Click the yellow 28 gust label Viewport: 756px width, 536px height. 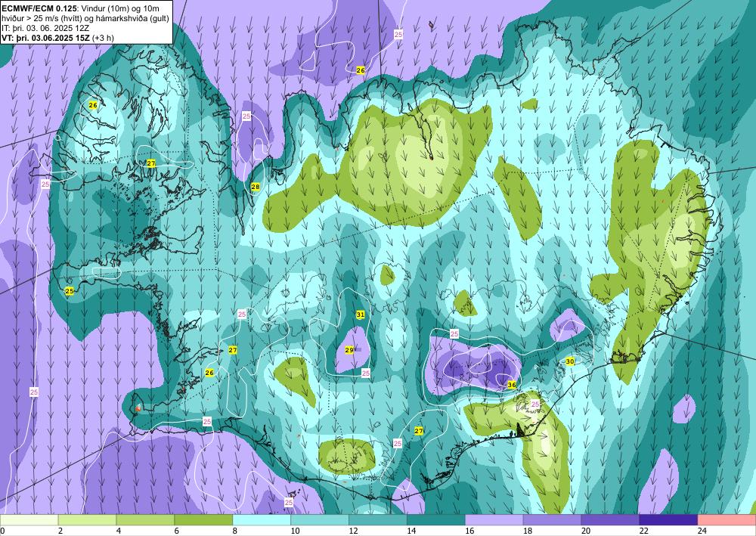(255, 187)
